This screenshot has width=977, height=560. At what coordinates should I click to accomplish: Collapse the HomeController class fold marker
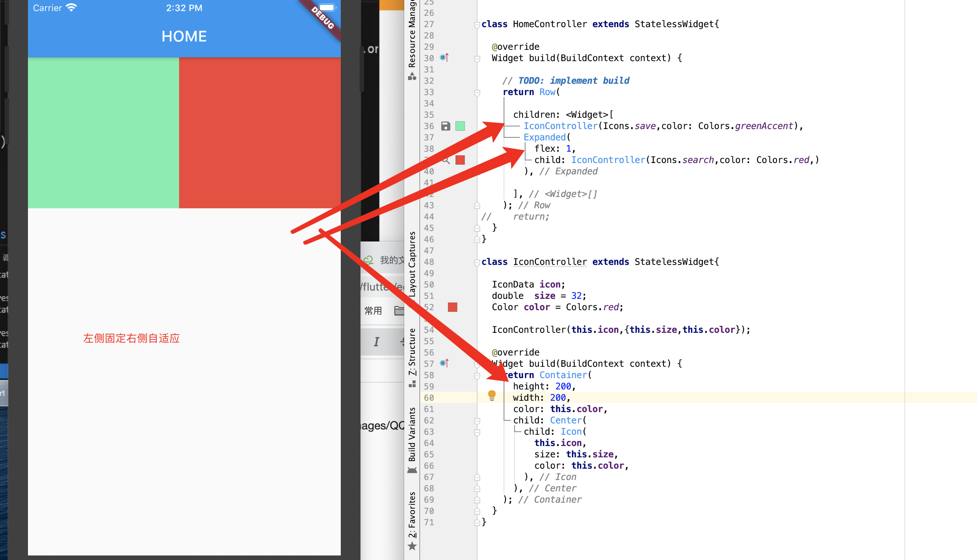point(477,25)
